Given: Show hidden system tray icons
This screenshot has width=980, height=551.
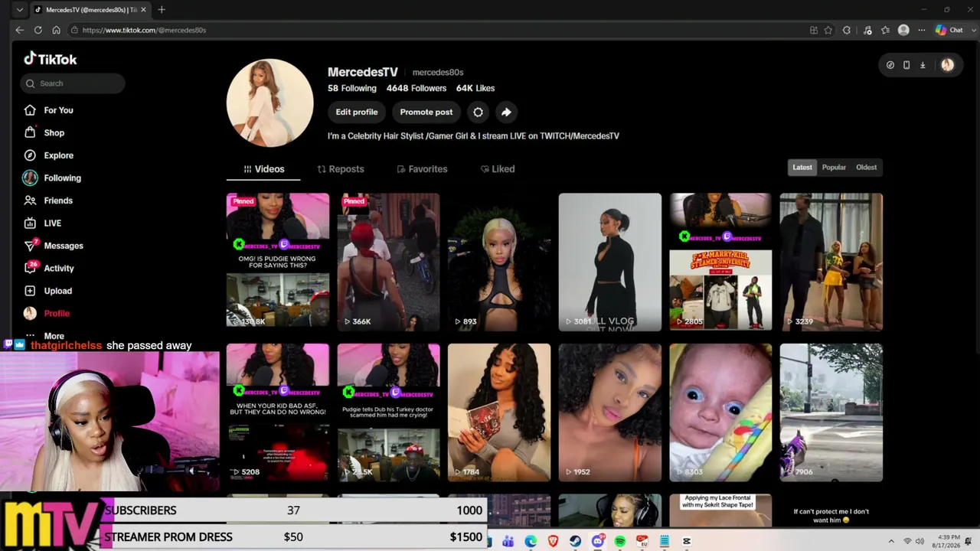Looking at the screenshot, I should click(x=891, y=542).
